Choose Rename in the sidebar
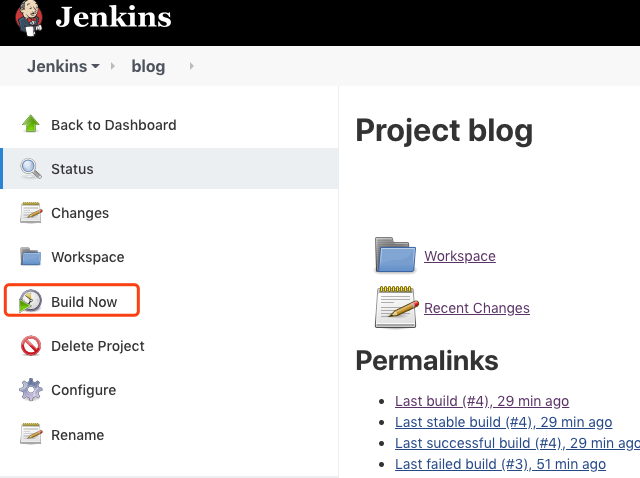640x478 pixels. 78,435
